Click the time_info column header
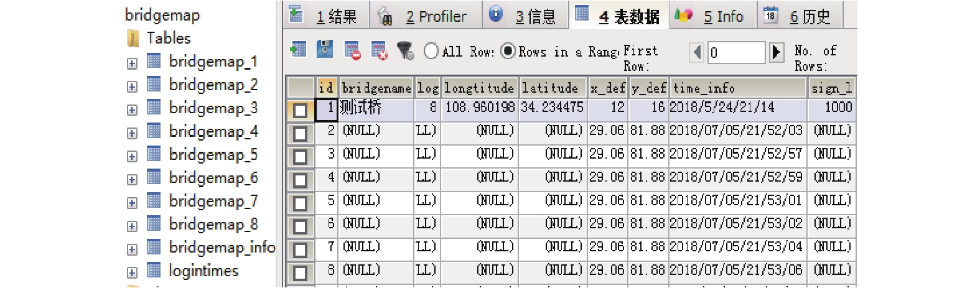 (x=737, y=88)
